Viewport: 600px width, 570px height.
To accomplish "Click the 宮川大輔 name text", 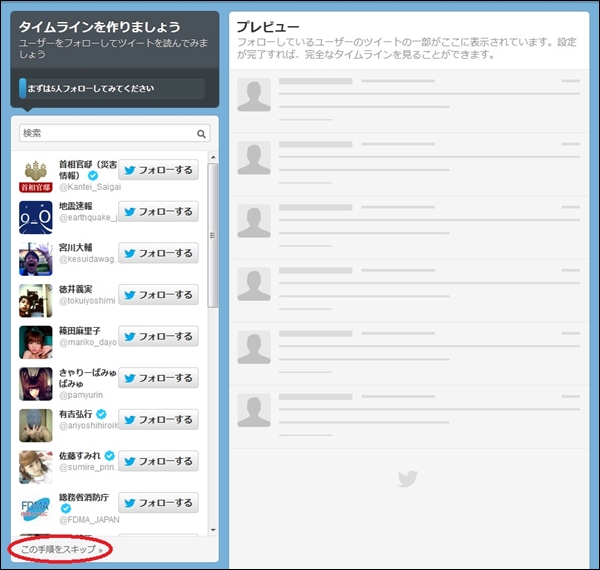I will [76, 248].
